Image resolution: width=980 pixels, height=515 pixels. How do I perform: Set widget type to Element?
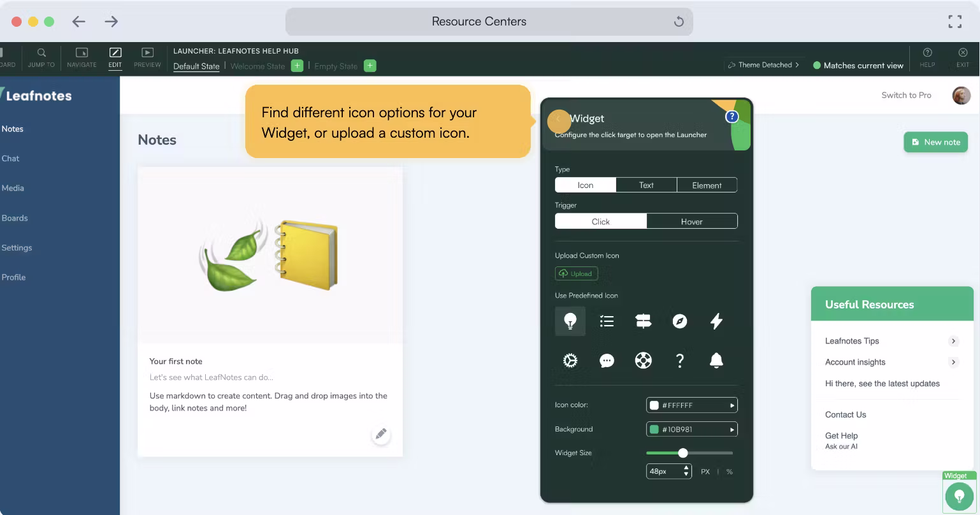click(707, 185)
